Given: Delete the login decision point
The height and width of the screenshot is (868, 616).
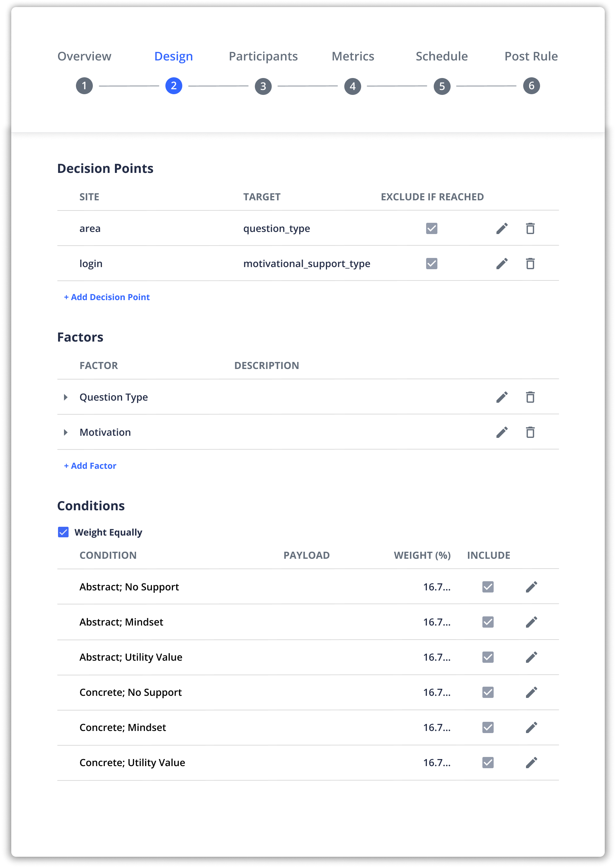Looking at the screenshot, I should [530, 263].
